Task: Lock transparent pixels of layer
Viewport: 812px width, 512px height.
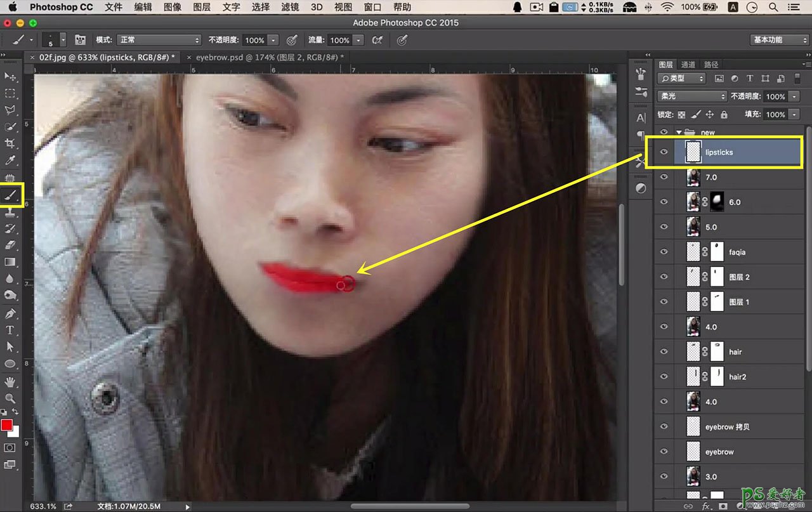Action: coord(681,115)
